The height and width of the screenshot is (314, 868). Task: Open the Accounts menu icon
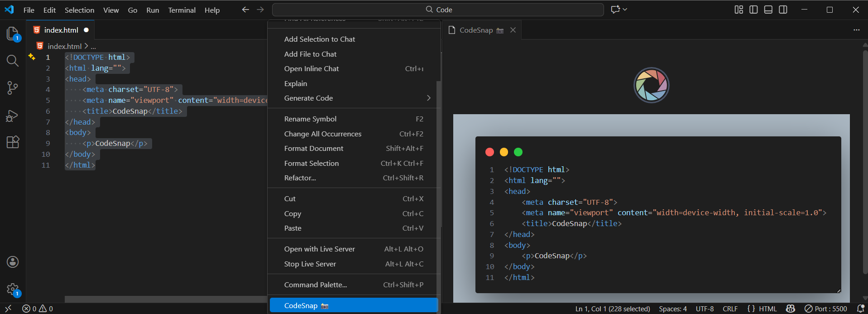pos(13,262)
